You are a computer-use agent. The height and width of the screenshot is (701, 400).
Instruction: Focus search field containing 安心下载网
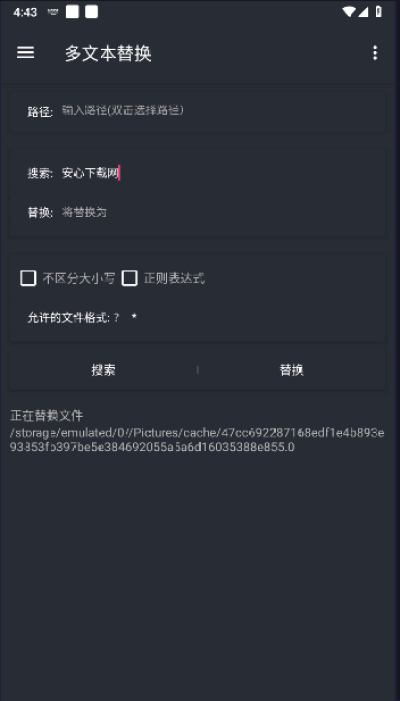coord(222,173)
